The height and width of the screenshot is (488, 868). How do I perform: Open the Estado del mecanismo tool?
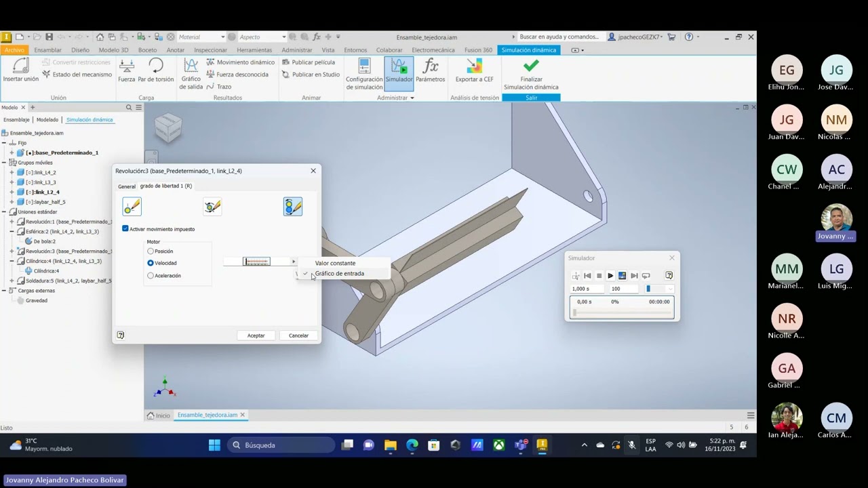(x=77, y=75)
